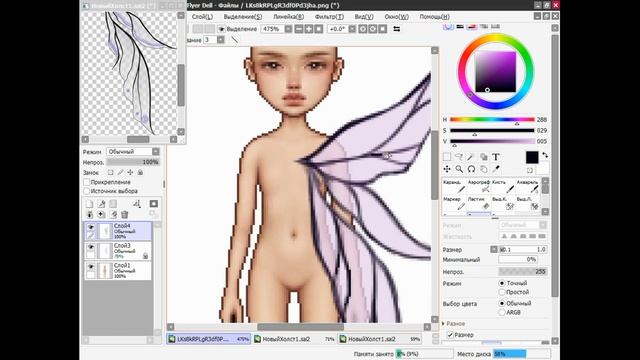The image size is (640, 360).
Task: Open the size multiplier x0.1 dropdown
Action: 494,249
